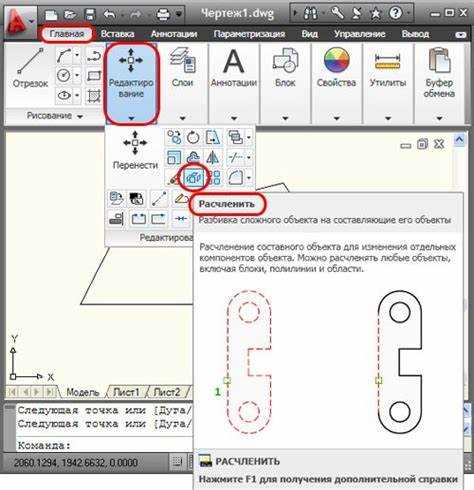Open the Аннотации ribbon tab

tap(174, 34)
